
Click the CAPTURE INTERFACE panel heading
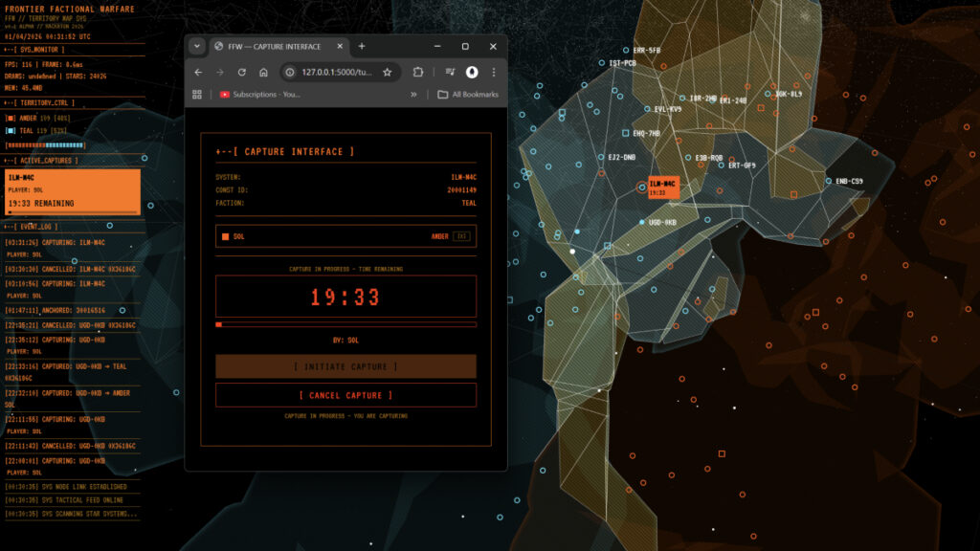pyautogui.click(x=284, y=152)
